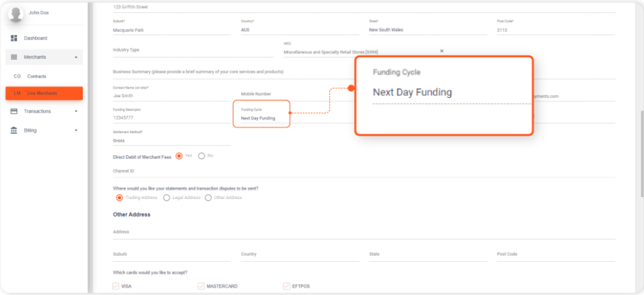The height and width of the screenshot is (295, 644).
Task: Click the Other Address Country field
Action: click(300, 255)
